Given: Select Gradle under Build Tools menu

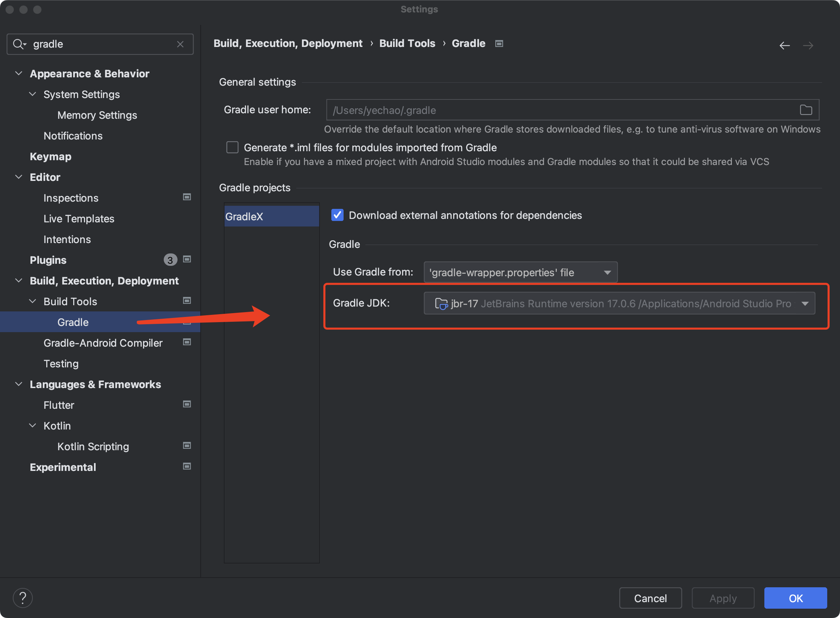Looking at the screenshot, I should pyautogui.click(x=73, y=321).
